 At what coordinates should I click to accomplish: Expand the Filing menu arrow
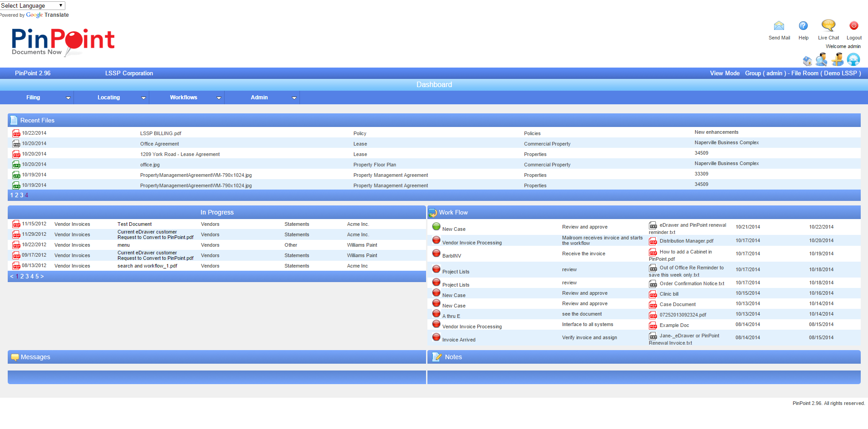click(69, 97)
